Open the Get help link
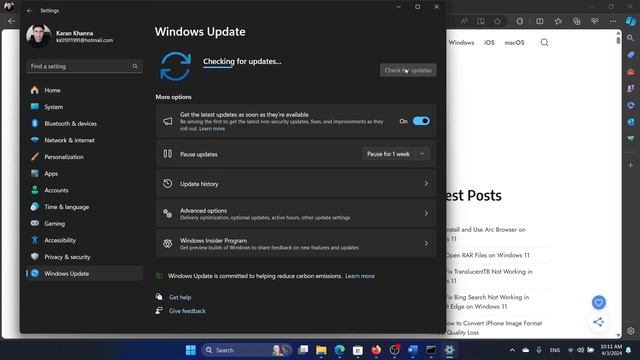This screenshot has width=640, height=360. (x=180, y=298)
